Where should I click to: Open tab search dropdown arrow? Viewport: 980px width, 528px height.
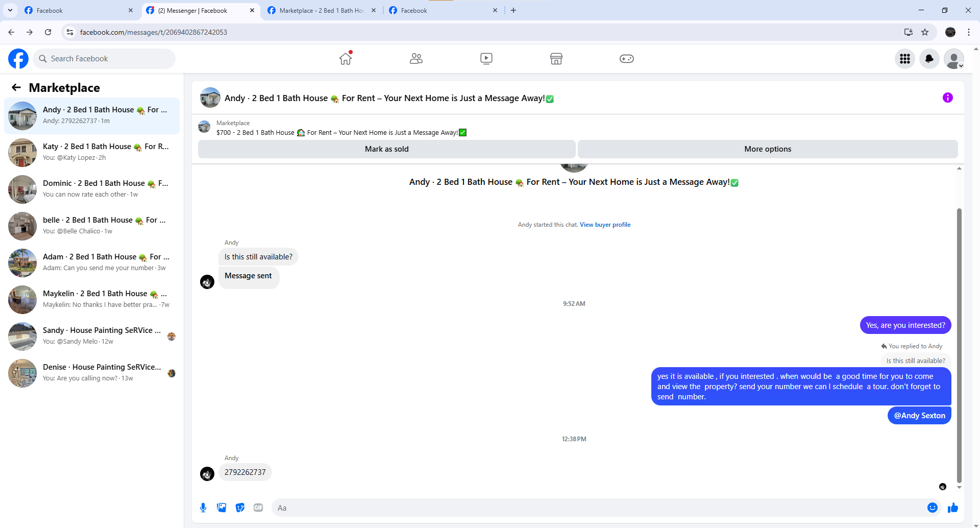tap(10, 10)
